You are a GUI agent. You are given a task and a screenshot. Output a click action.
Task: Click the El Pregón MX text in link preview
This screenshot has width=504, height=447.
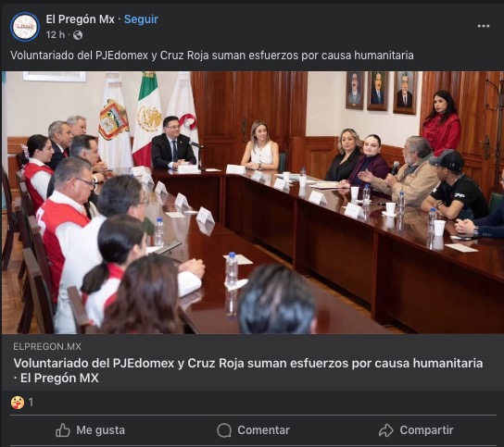click(x=59, y=378)
